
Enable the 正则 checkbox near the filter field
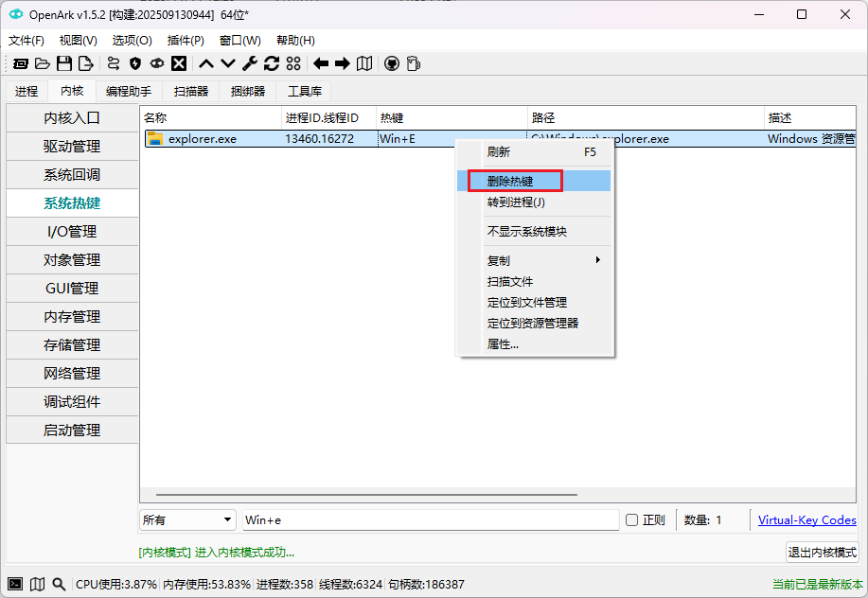632,519
